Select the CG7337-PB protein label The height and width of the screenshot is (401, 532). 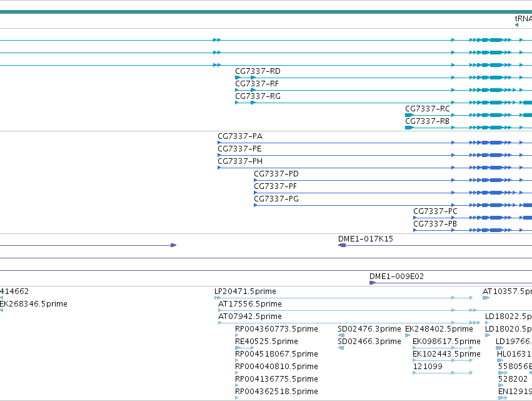point(435,224)
